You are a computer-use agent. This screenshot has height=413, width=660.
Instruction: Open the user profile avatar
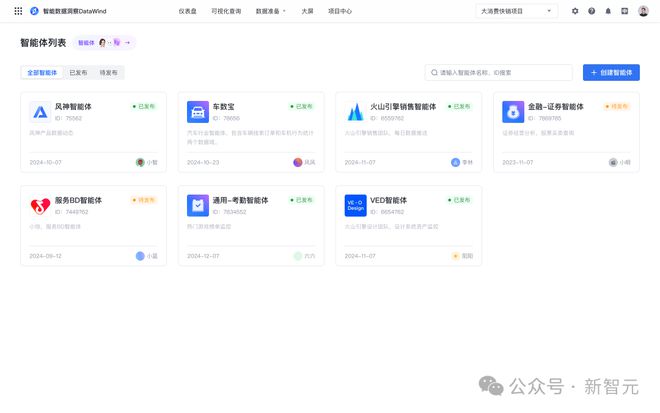[643, 11]
